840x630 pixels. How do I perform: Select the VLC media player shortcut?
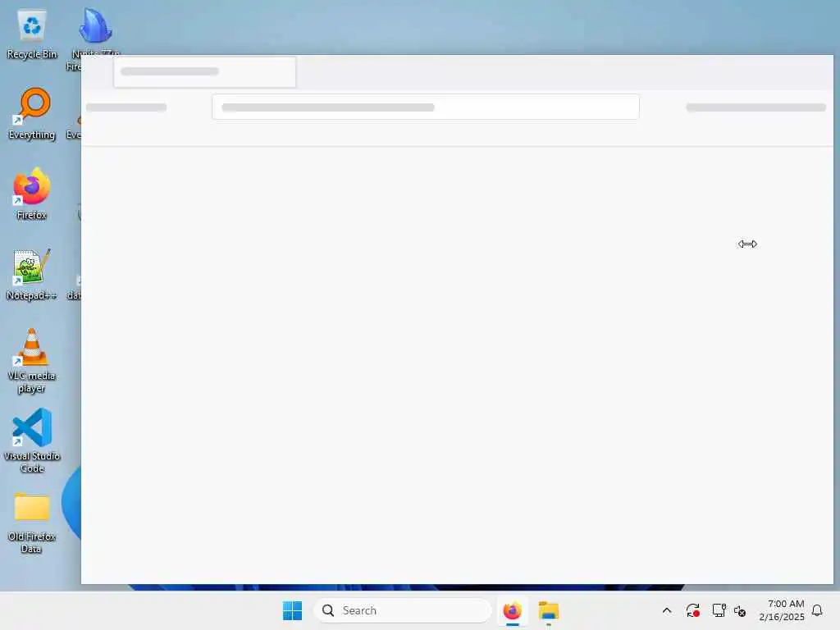(32, 361)
